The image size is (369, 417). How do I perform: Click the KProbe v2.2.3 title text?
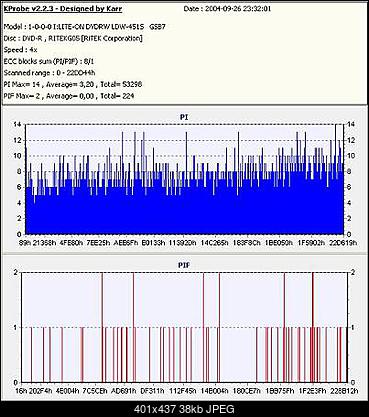coord(63,9)
